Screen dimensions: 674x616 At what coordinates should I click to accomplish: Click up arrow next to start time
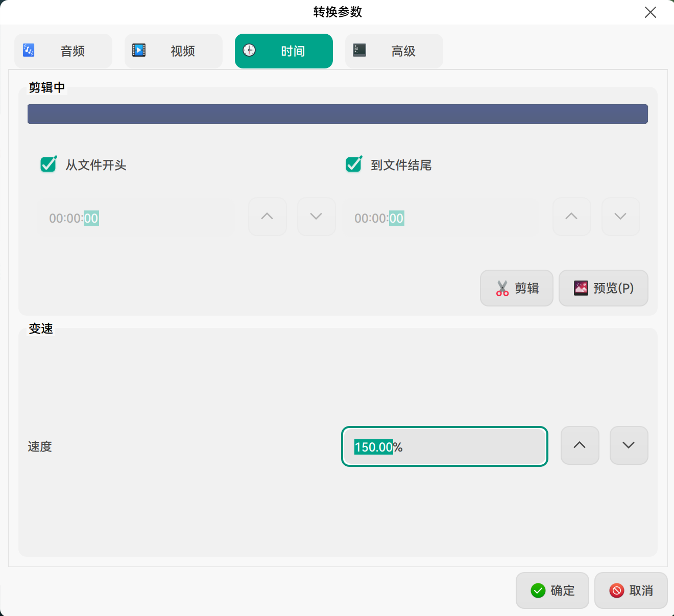267,217
